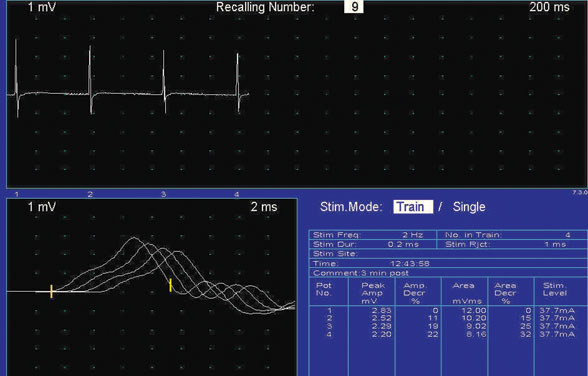Click area value 10.20
This screenshot has height=376, width=588.
474,318
